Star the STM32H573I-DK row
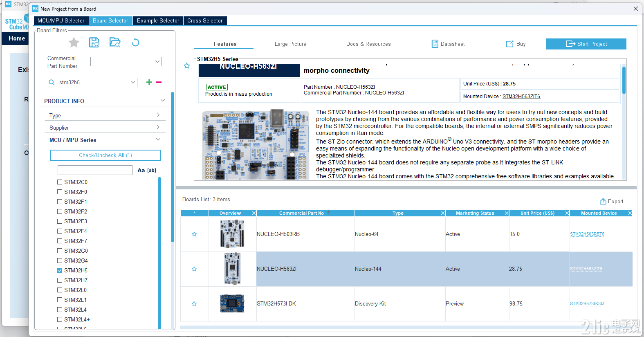The width and height of the screenshot is (644, 337). tap(194, 304)
